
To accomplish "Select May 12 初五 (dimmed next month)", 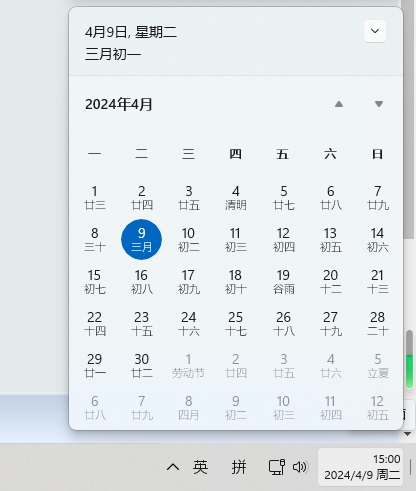I will (377, 408).
